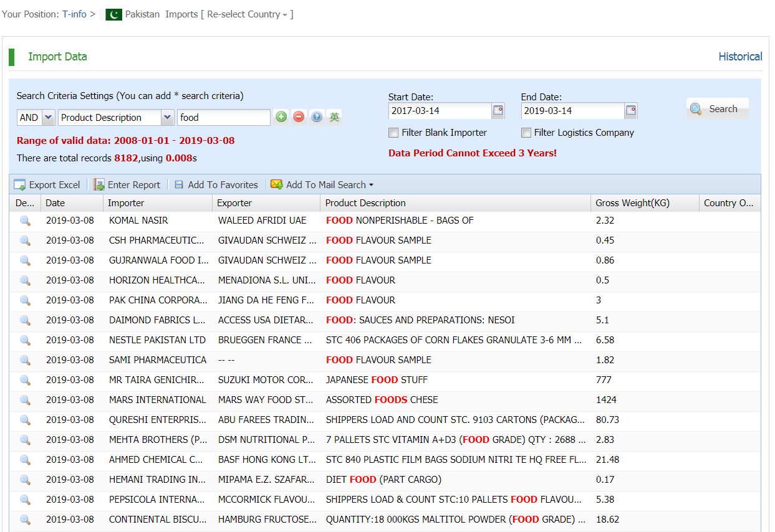Expand the AND operator dropdown

tap(49, 118)
